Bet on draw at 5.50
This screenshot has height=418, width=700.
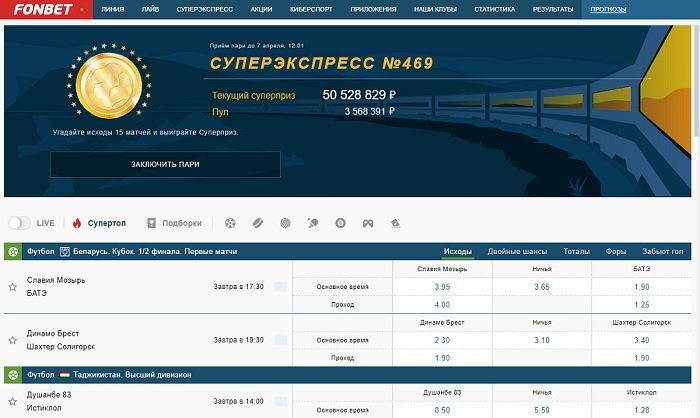542,410
